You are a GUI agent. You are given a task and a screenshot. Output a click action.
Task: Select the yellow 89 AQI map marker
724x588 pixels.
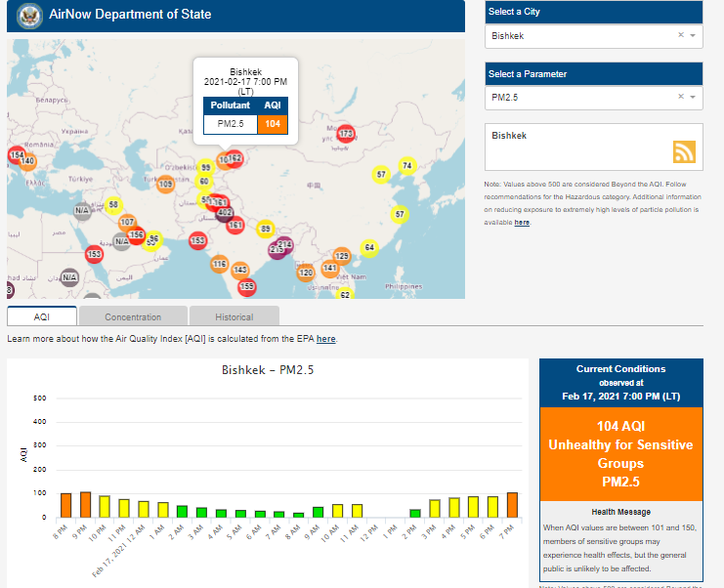pos(265,229)
